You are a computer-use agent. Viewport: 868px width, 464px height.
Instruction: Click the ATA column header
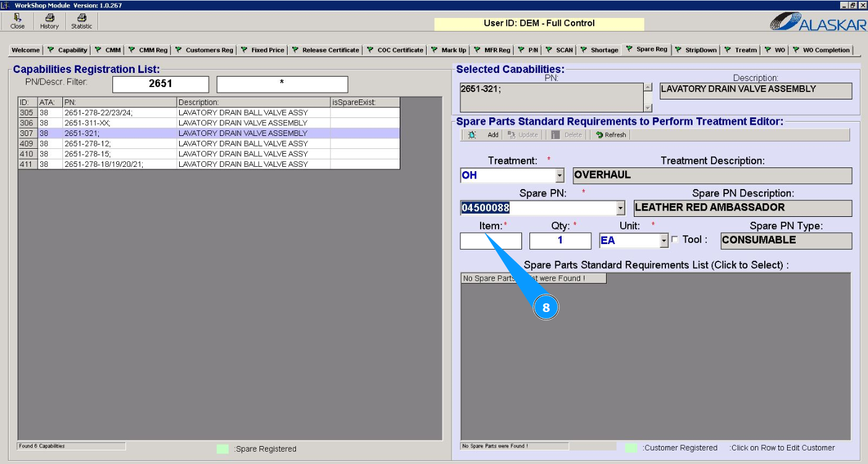click(x=50, y=102)
